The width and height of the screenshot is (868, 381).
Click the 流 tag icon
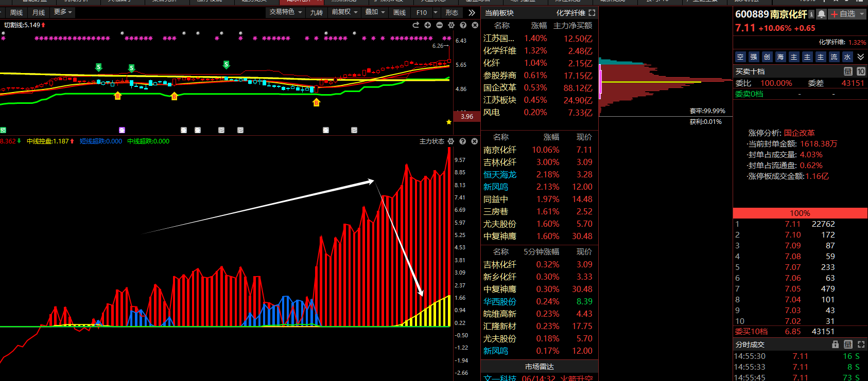point(834,57)
